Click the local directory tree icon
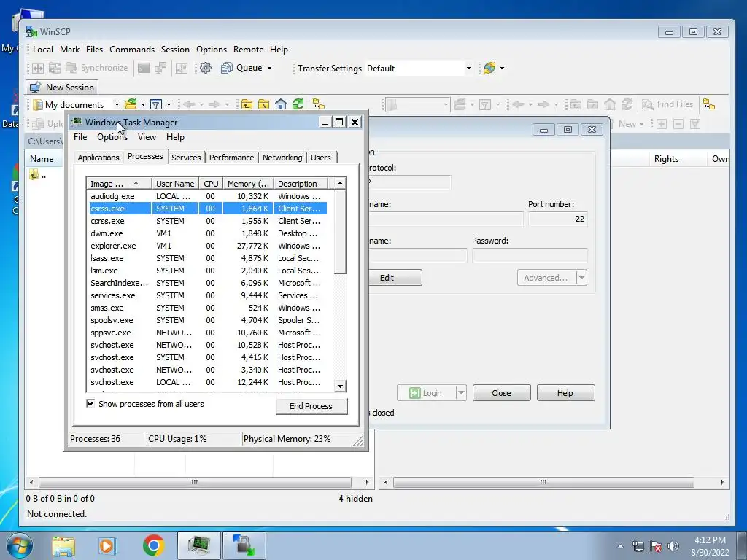The image size is (747, 560). tap(319, 104)
